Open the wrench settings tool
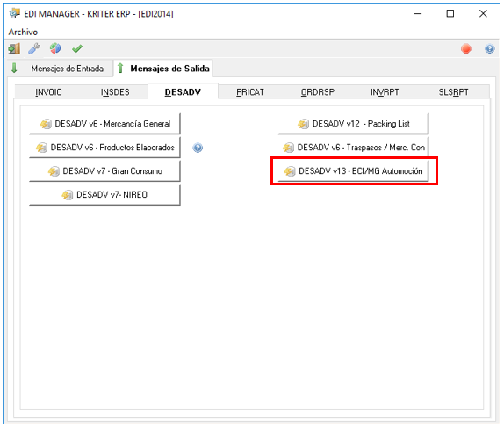This screenshot has height=428, width=504. (34, 49)
